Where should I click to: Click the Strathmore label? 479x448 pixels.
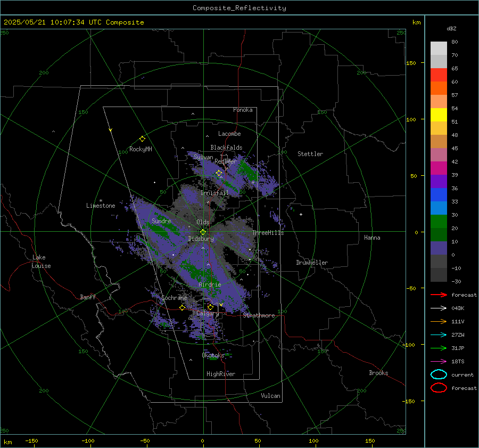(259, 315)
